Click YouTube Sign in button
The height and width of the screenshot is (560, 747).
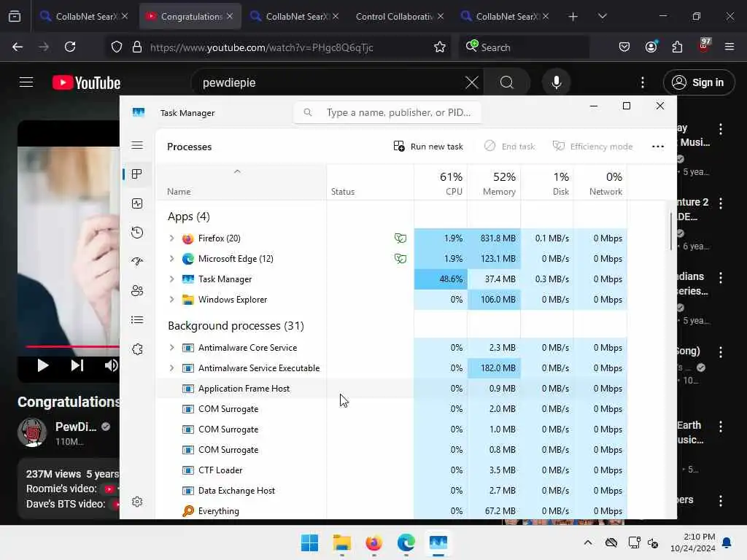(x=698, y=82)
